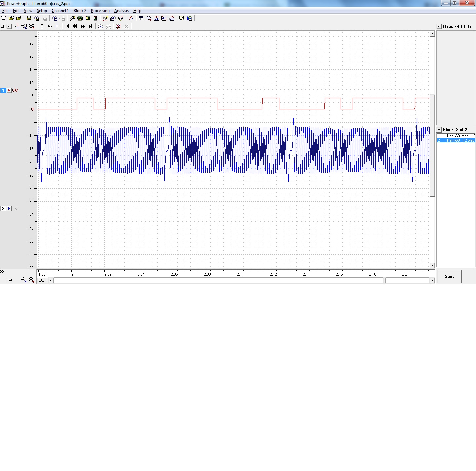476x471 pixels.
Task: Zoom out vertically in the top toolbar
Action: click(x=24, y=26)
